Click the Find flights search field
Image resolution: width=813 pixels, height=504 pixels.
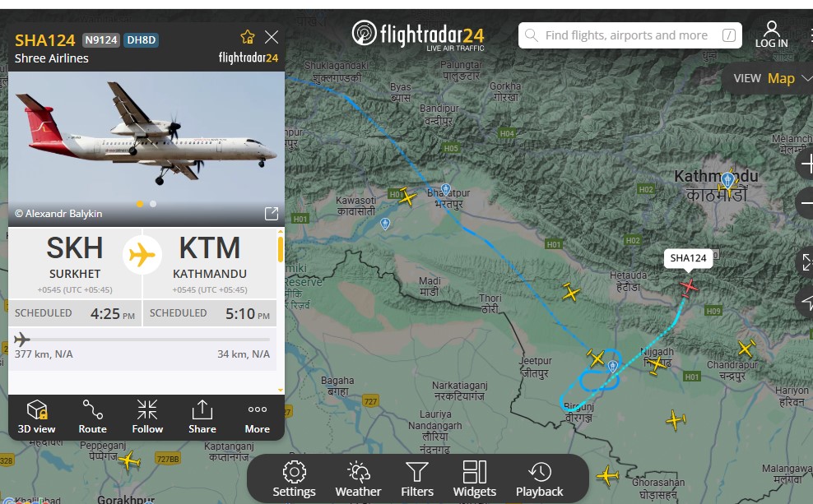(x=630, y=35)
